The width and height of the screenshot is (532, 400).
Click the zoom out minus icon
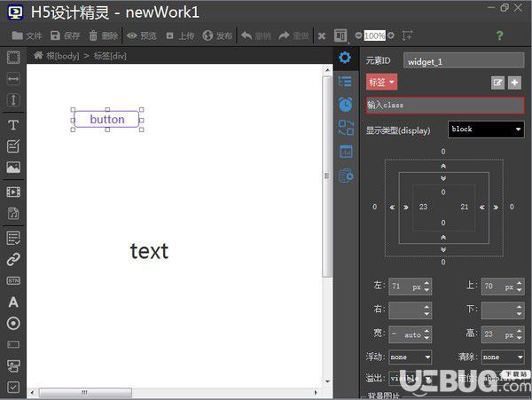click(358, 35)
